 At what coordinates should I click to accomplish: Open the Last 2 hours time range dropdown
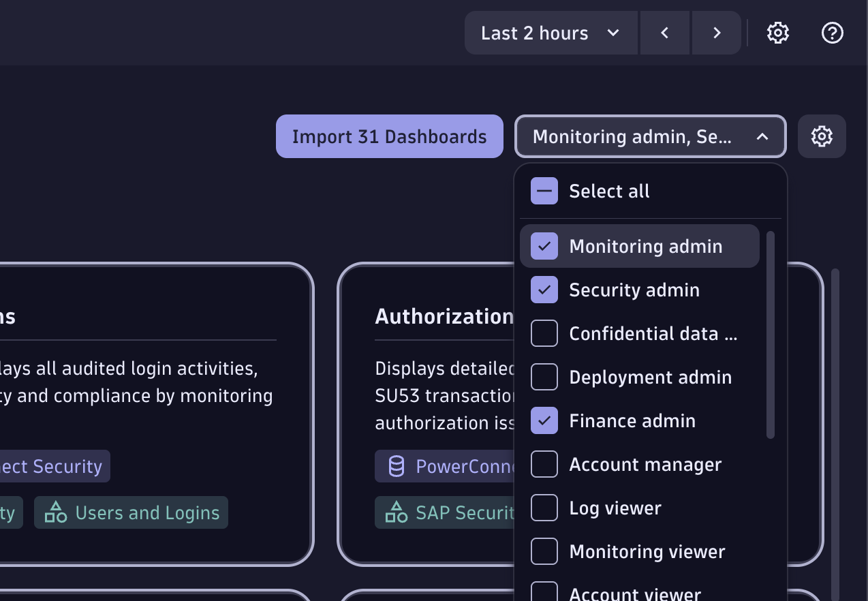point(551,32)
